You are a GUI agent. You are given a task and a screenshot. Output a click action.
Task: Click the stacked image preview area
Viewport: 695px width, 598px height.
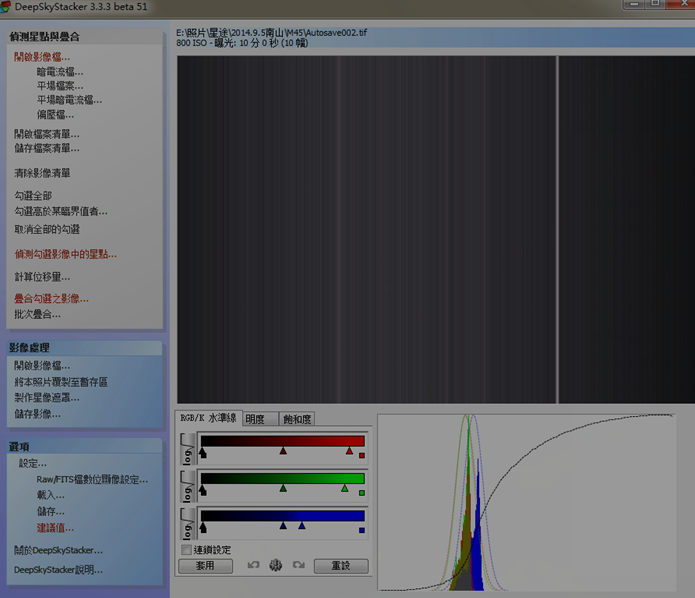436,229
